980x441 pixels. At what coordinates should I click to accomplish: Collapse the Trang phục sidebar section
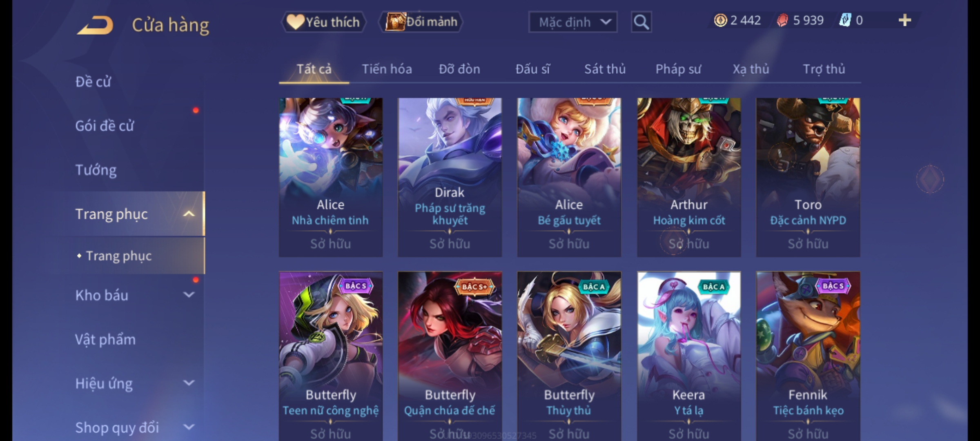[189, 214]
